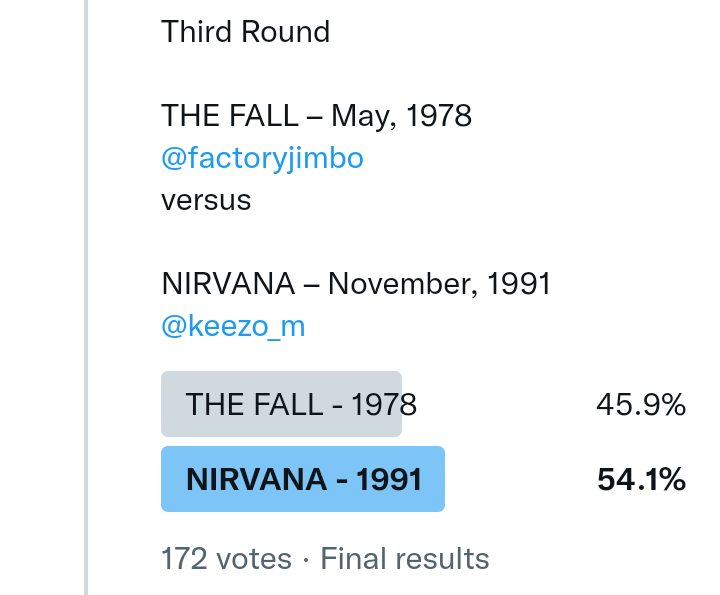Click the 45.9% poll result
The image size is (720, 595).
click(x=640, y=405)
